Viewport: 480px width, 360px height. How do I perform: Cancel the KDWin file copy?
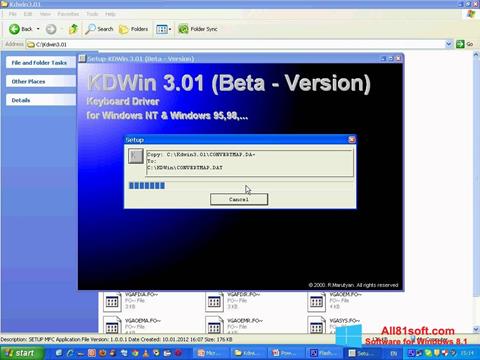point(239,199)
